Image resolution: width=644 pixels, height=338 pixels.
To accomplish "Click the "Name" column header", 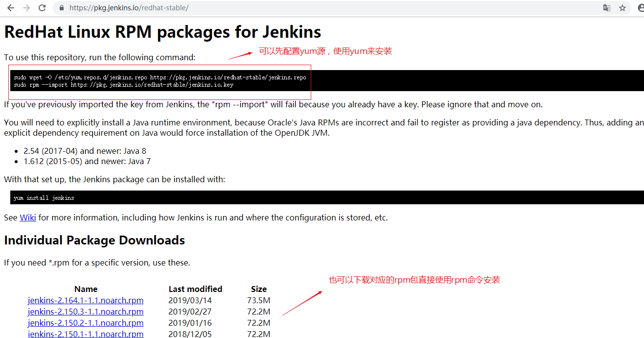I will tap(86, 289).
